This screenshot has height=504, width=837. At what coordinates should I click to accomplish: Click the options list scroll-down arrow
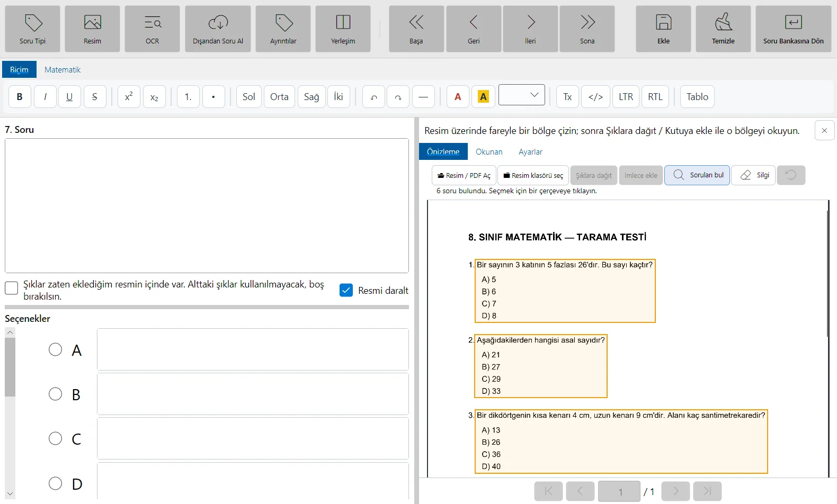[x=10, y=493]
